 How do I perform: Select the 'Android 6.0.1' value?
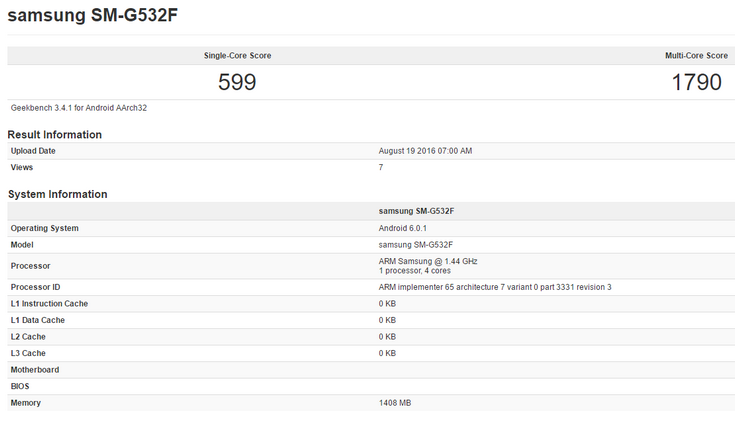point(403,228)
